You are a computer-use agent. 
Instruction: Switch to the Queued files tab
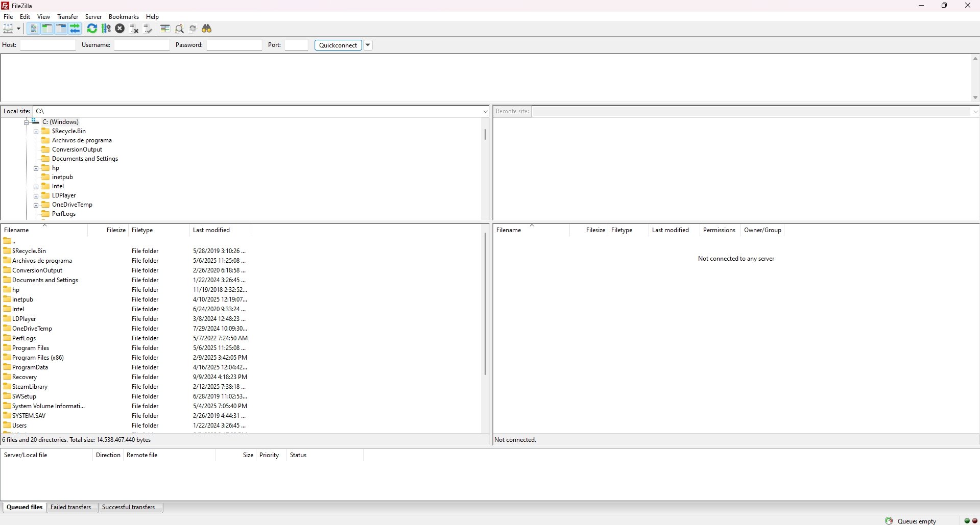pos(25,507)
